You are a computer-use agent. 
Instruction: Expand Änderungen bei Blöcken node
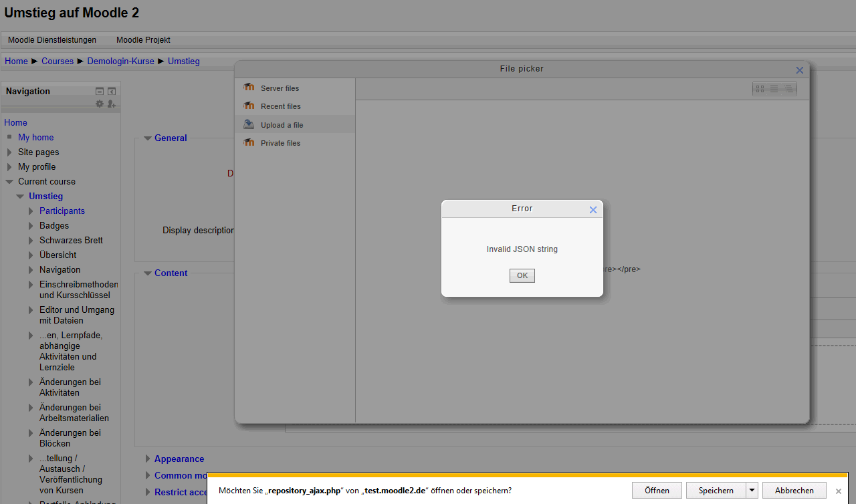click(x=31, y=432)
